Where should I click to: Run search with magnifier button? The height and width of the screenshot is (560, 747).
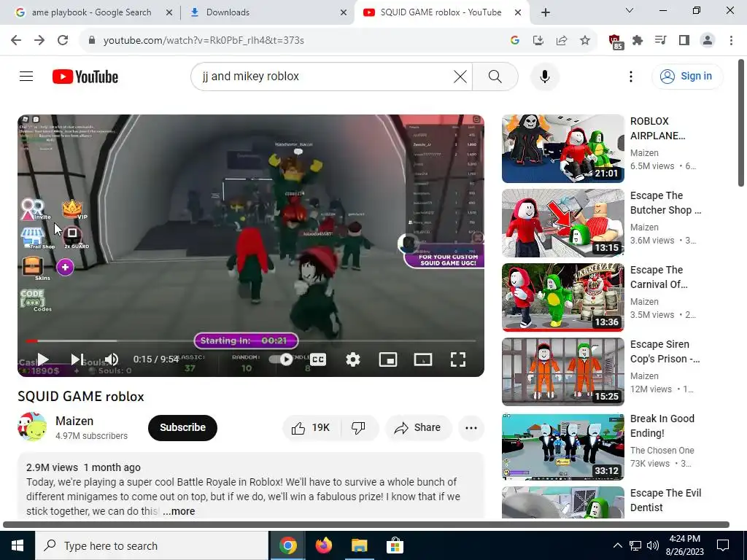tap(495, 76)
